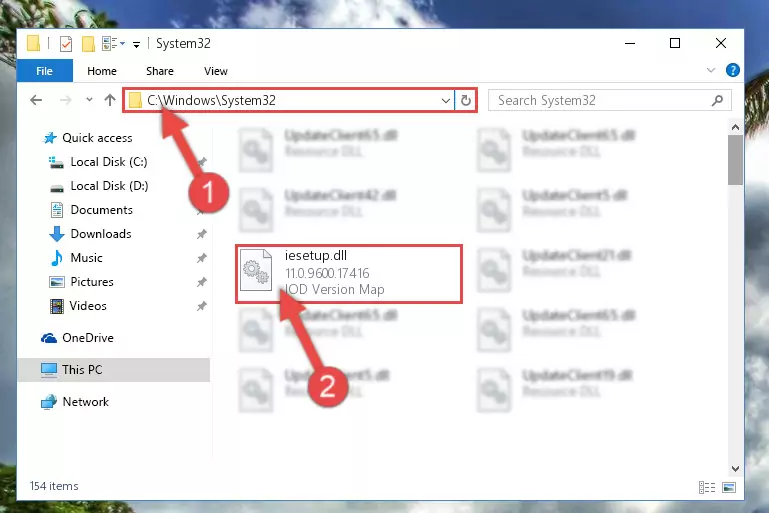The height and width of the screenshot is (513, 769).
Task: Click the Forward navigation arrow
Action: 65,100
